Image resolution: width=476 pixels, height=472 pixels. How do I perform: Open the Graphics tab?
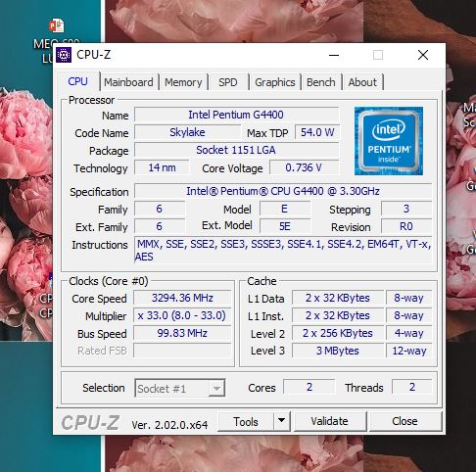tap(275, 82)
